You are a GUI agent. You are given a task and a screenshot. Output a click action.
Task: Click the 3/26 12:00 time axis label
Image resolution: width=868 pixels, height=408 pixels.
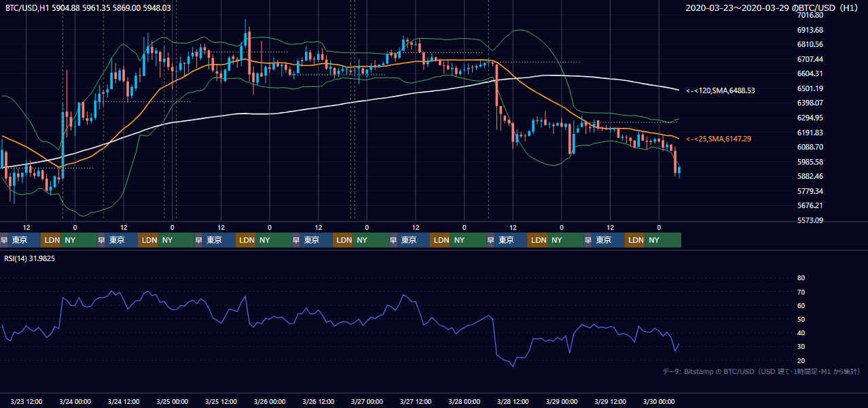click(x=319, y=401)
